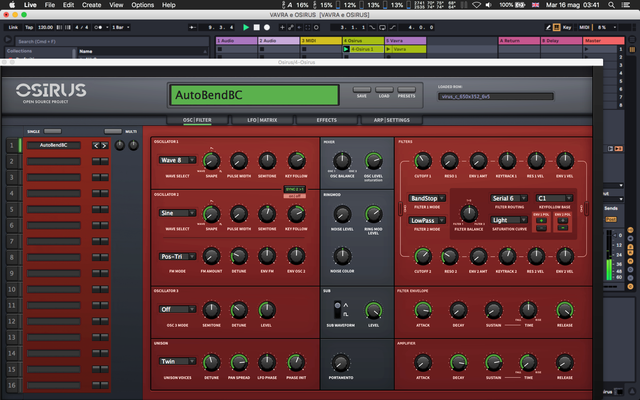Launch Master scene 1
Screen dimensions: 640x400
pos(587,49)
